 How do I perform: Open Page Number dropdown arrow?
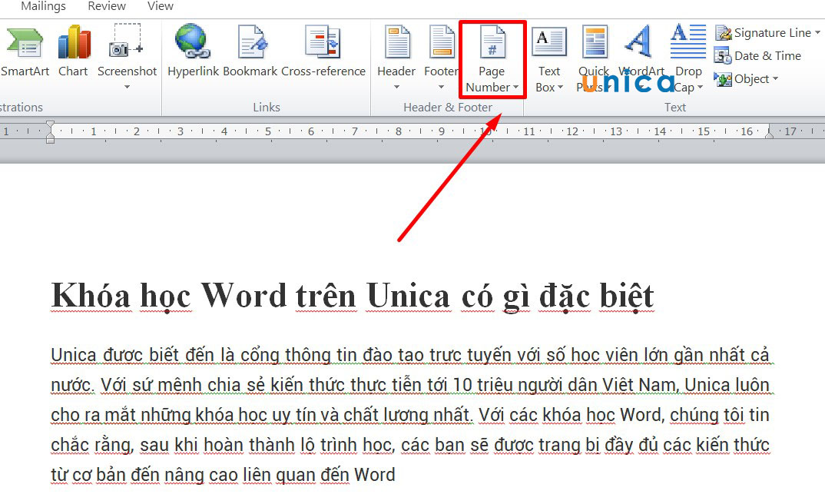pyautogui.click(x=516, y=88)
